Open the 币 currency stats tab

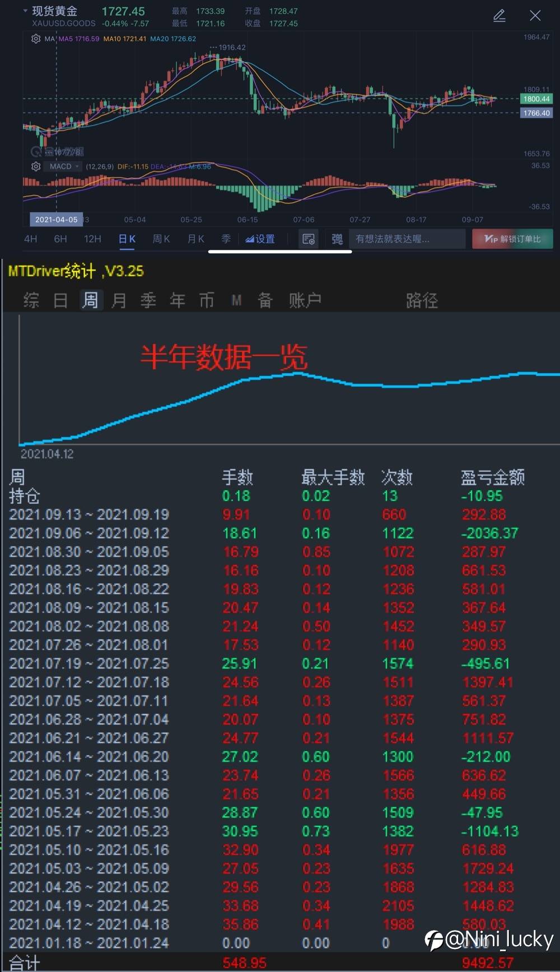pos(207,300)
